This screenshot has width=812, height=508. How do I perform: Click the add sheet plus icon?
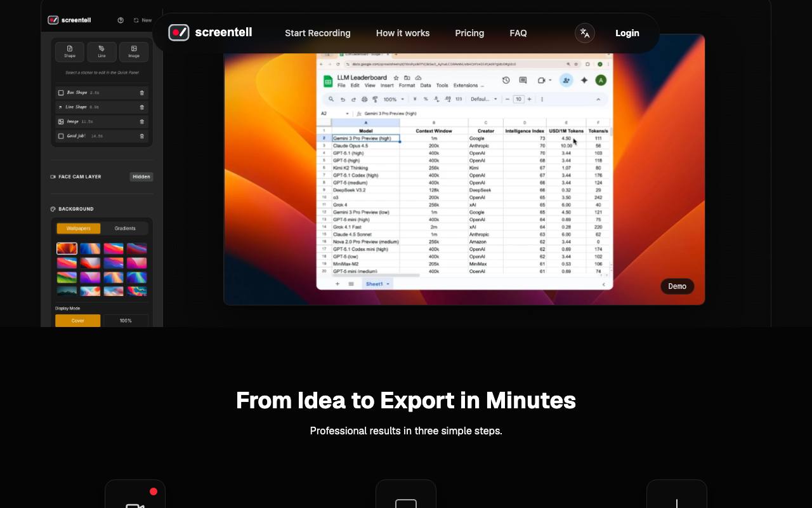click(x=337, y=284)
